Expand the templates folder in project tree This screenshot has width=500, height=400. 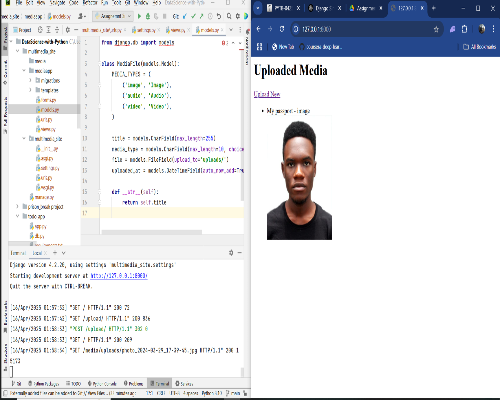pyautogui.click(x=30, y=90)
